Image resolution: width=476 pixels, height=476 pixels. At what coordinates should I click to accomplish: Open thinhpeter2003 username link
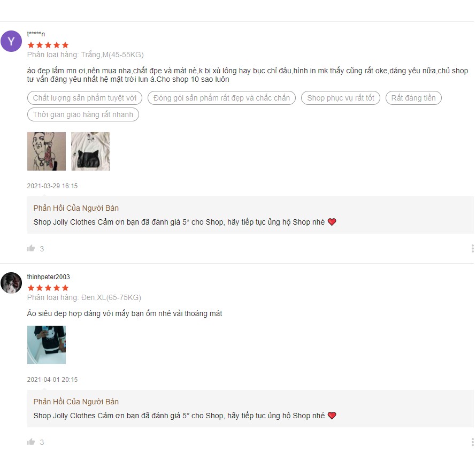point(48,277)
